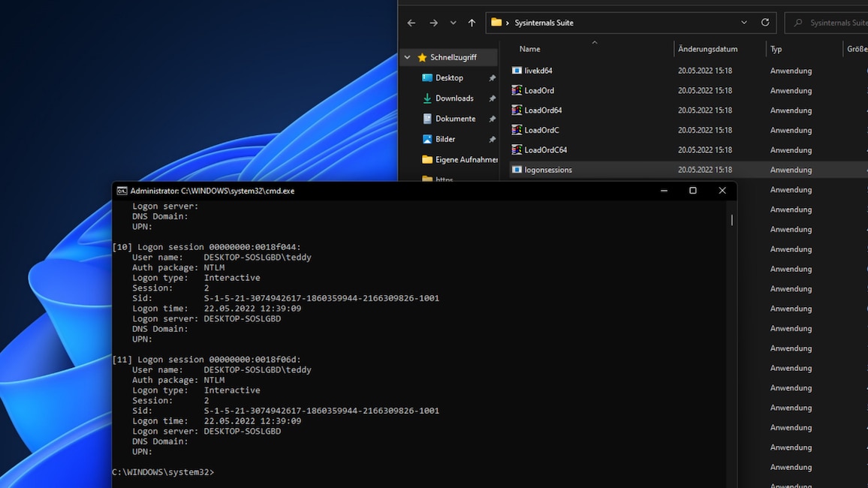This screenshot has width=868, height=488.
Task: Click the LoadOrdC64 icon
Action: pos(517,149)
